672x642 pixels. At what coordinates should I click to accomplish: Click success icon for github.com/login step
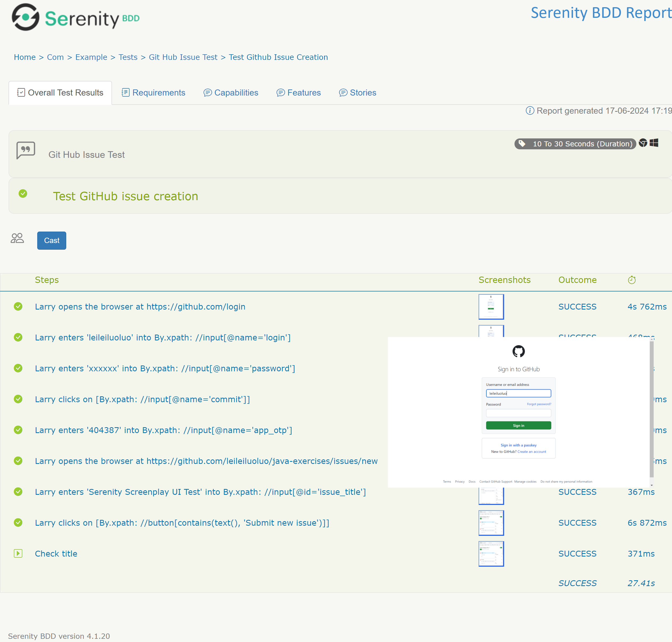[x=18, y=306]
